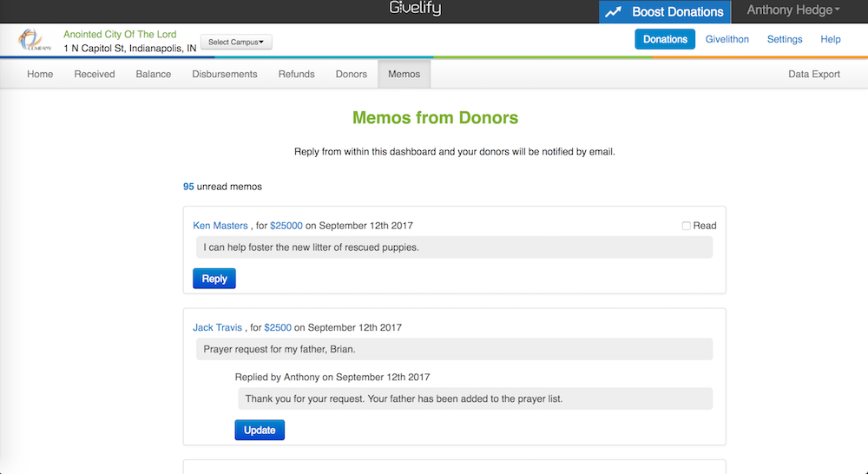Open Data Export page
Image resolution: width=868 pixels, height=474 pixels.
click(x=813, y=74)
